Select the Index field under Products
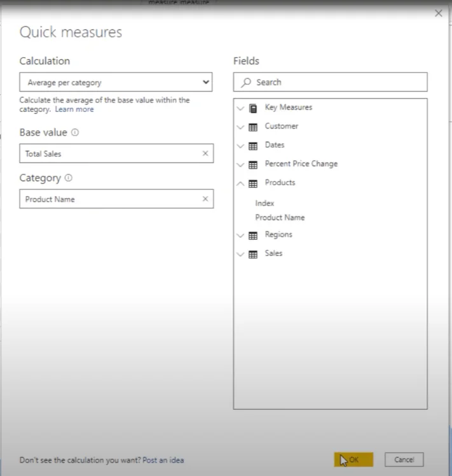Viewport: 452px width, 476px height. (x=264, y=203)
